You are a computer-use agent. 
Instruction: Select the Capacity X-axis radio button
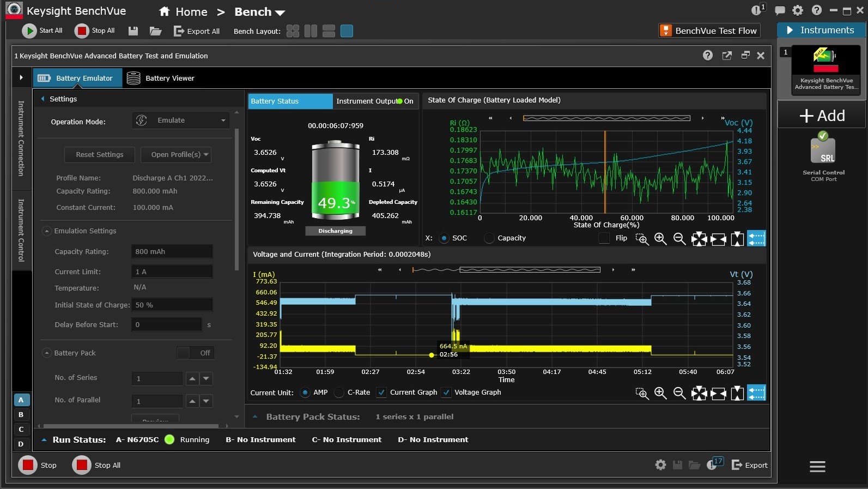pyautogui.click(x=489, y=238)
